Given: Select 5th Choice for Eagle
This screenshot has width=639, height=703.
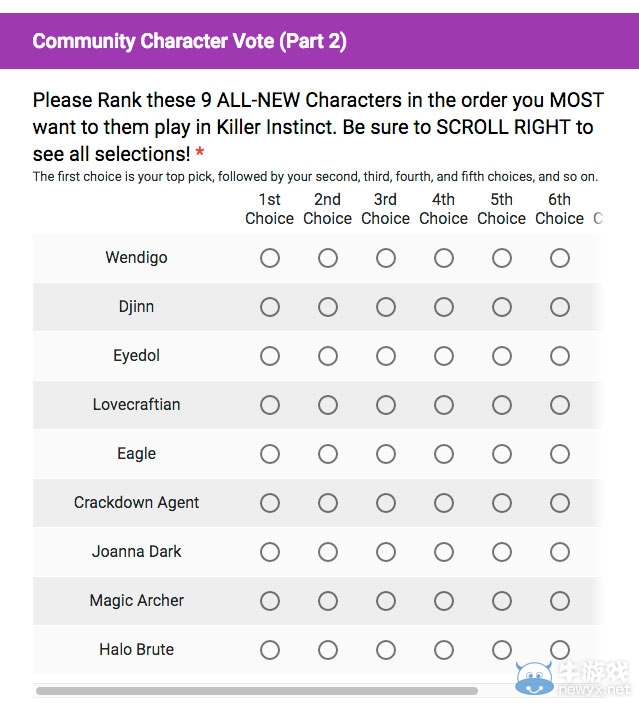Looking at the screenshot, I should coord(502,454).
